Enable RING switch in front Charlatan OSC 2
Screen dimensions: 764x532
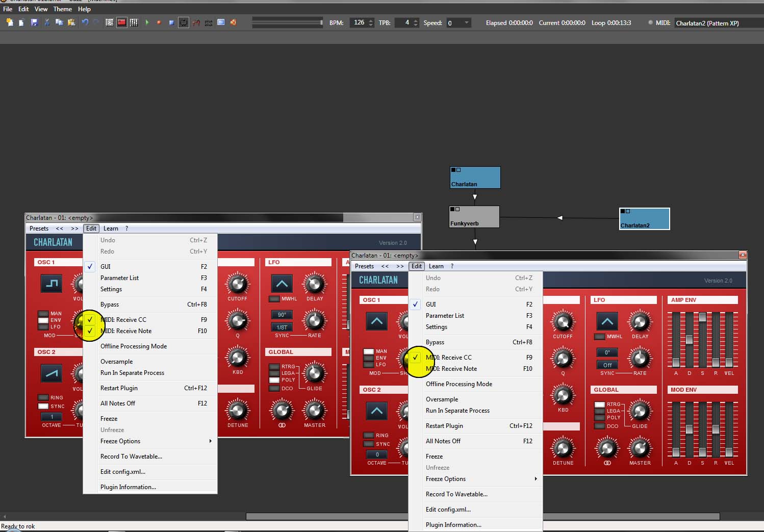[x=368, y=436]
